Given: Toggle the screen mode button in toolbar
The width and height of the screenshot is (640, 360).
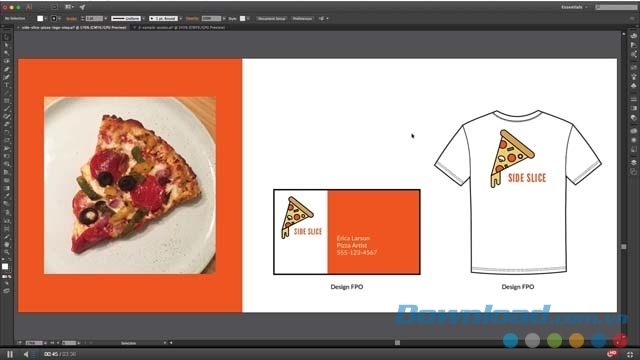Looking at the screenshot, I should tap(6, 291).
